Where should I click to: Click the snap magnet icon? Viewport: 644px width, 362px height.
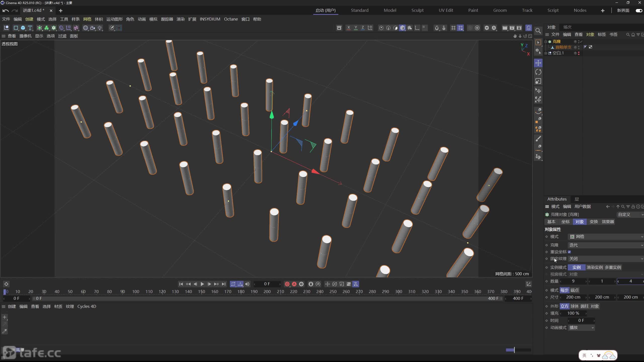tap(437, 28)
